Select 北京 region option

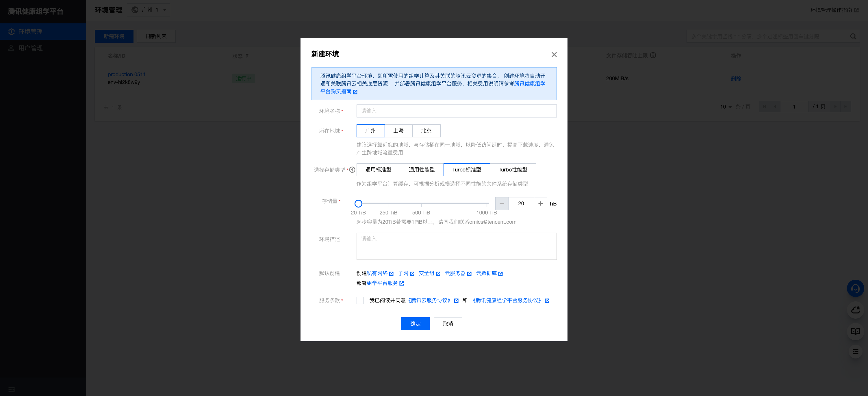click(426, 131)
